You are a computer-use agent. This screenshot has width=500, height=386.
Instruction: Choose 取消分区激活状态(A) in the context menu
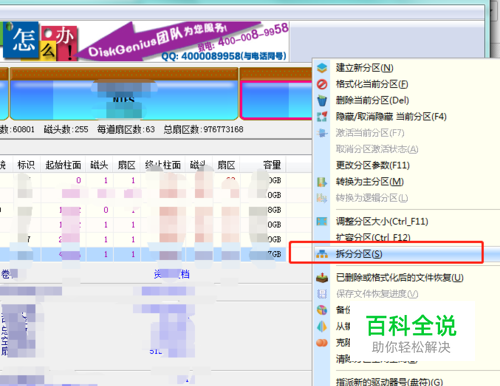point(377,149)
